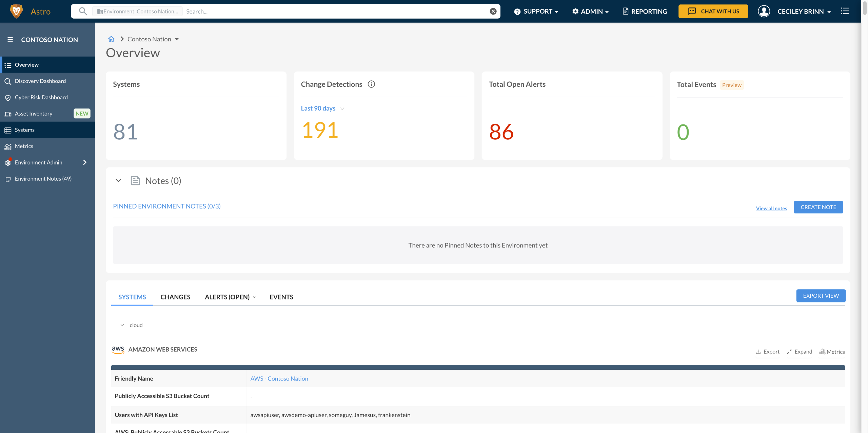
Task: Open the Cyber Risk Dashboard menu item
Action: tap(41, 97)
